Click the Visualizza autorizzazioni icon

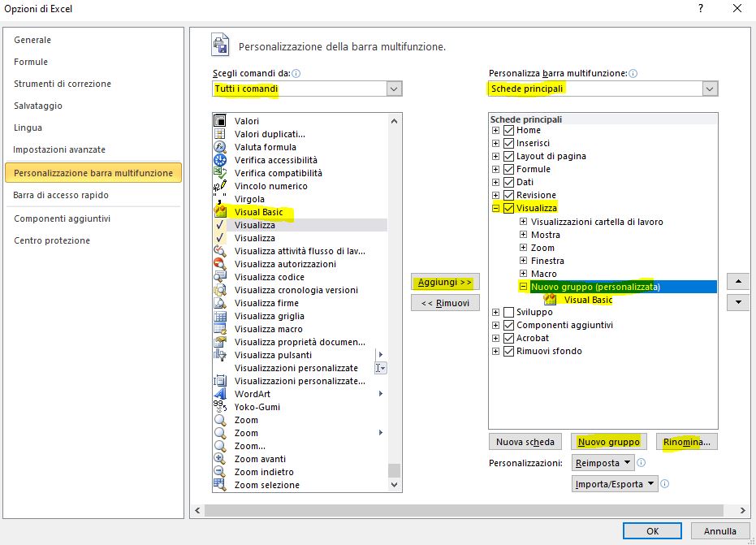click(220, 264)
